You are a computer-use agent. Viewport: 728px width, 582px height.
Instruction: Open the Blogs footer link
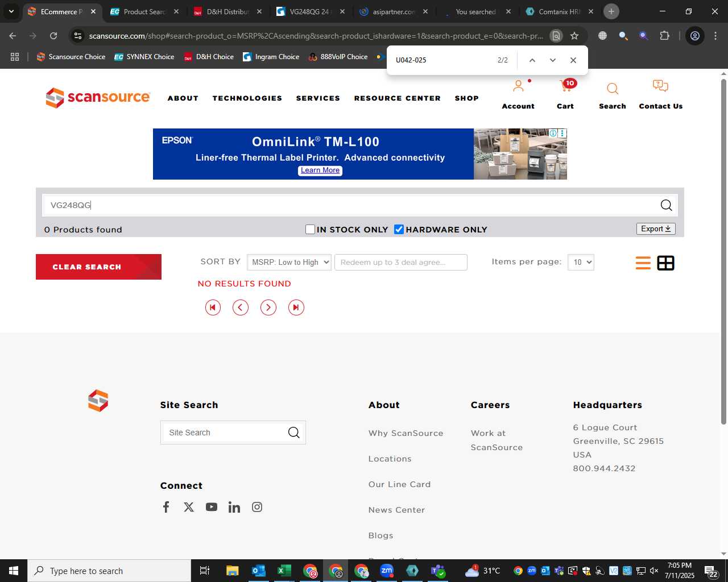pyautogui.click(x=380, y=535)
